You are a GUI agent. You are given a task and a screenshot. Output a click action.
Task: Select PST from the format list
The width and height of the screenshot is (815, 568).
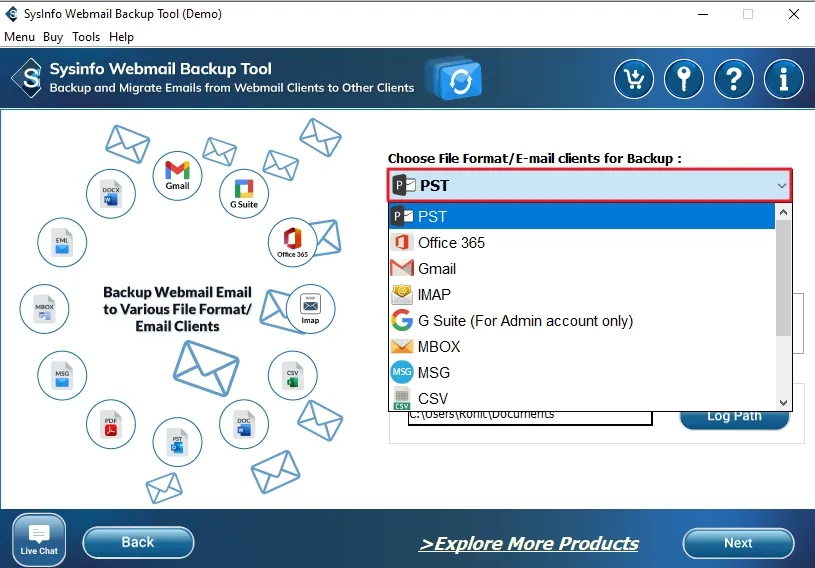[x=582, y=216]
